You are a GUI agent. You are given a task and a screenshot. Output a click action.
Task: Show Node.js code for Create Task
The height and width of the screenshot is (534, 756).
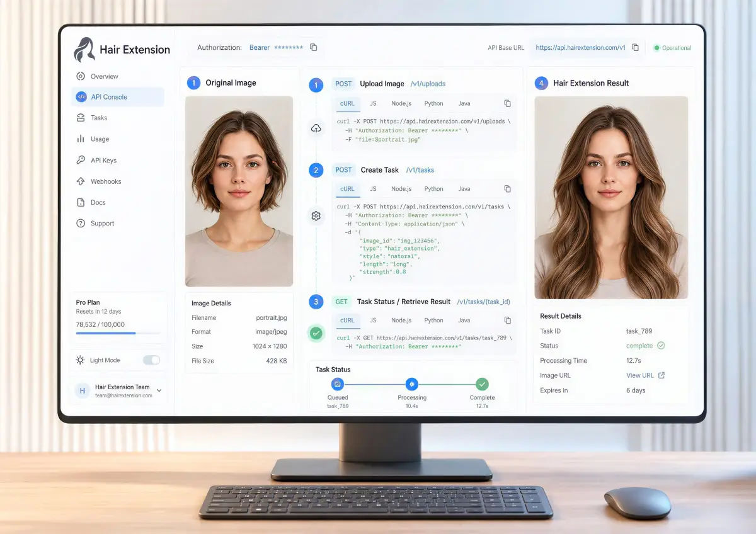click(401, 189)
